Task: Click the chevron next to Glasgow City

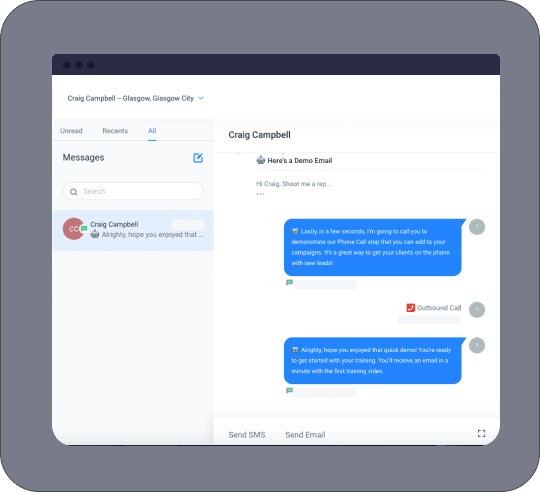Action: click(201, 98)
